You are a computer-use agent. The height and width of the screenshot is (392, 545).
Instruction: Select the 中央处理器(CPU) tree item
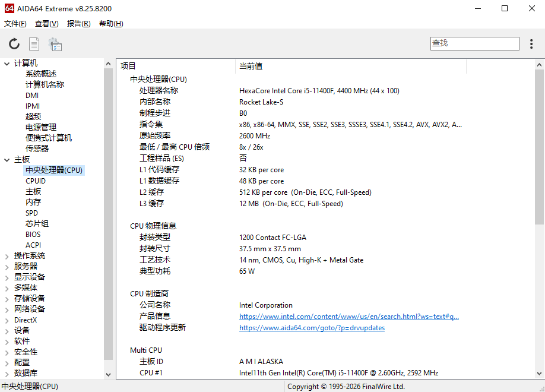click(x=54, y=170)
